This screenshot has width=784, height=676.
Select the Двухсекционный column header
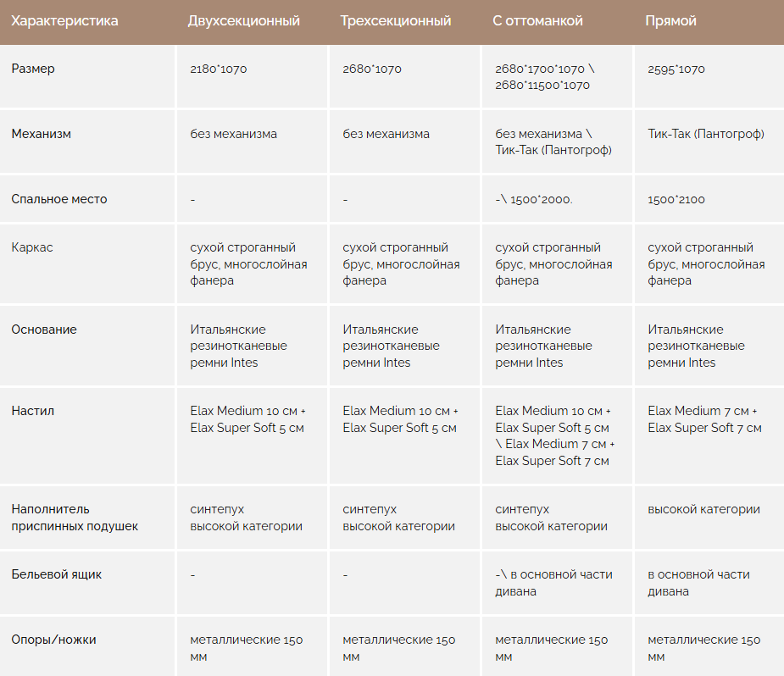(244, 21)
